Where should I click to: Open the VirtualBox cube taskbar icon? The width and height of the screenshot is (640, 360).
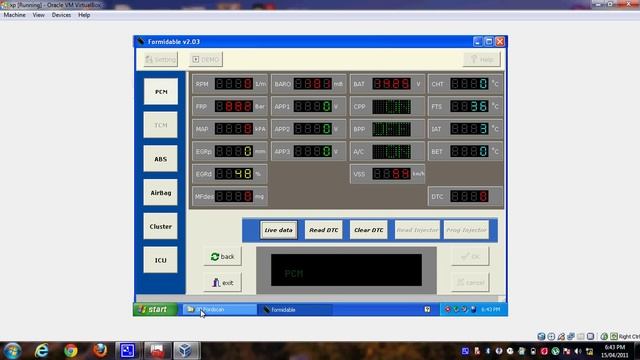click(186, 351)
